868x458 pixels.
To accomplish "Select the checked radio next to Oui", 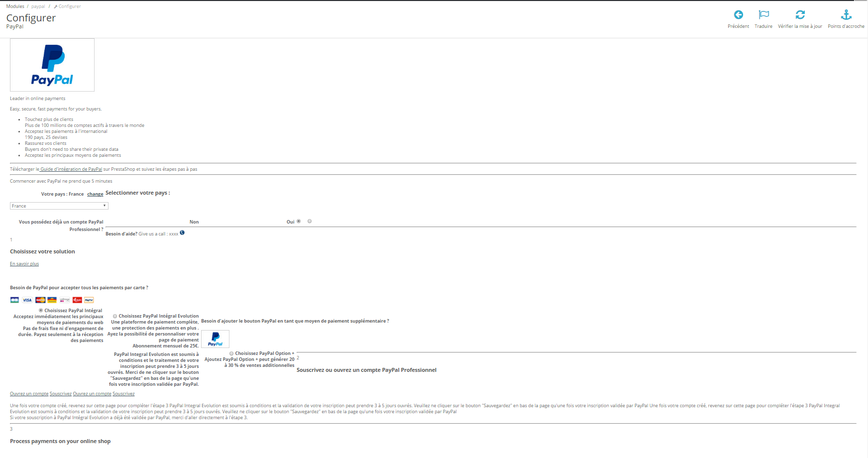I will click(299, 221).
